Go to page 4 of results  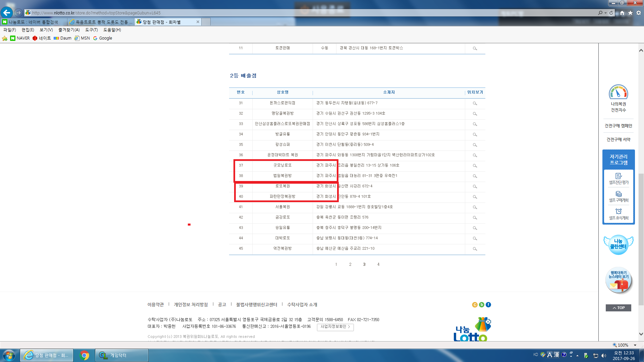378,264
